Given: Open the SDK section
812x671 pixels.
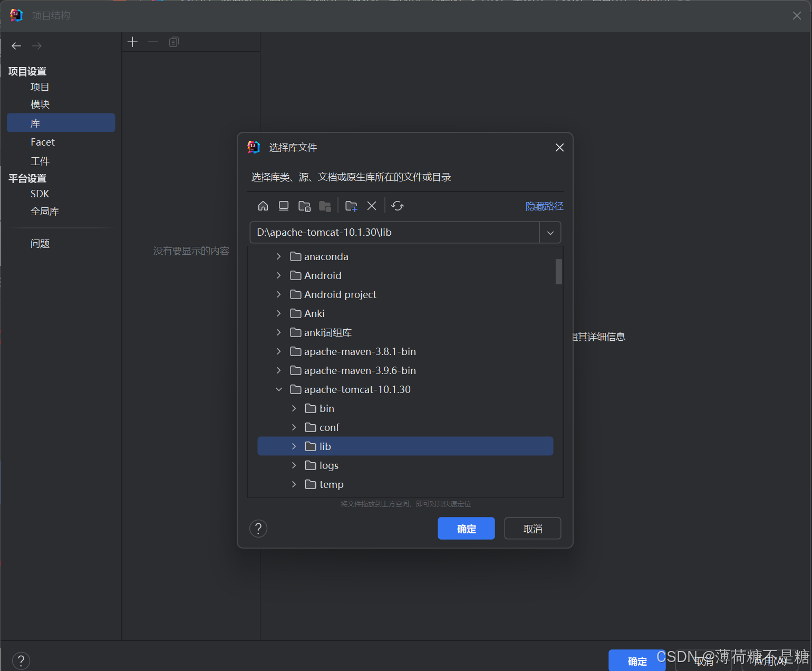Looking at the screenshot, I should pos(40,194).
